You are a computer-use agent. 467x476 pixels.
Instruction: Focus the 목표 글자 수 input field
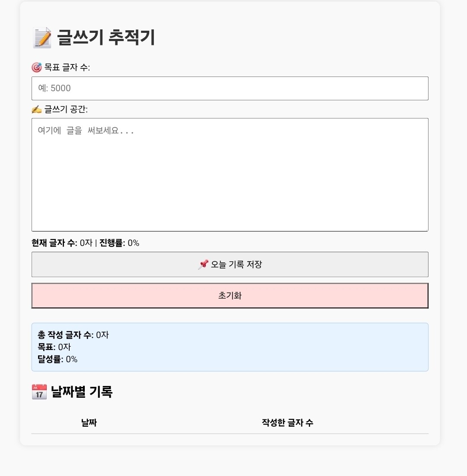230,88
